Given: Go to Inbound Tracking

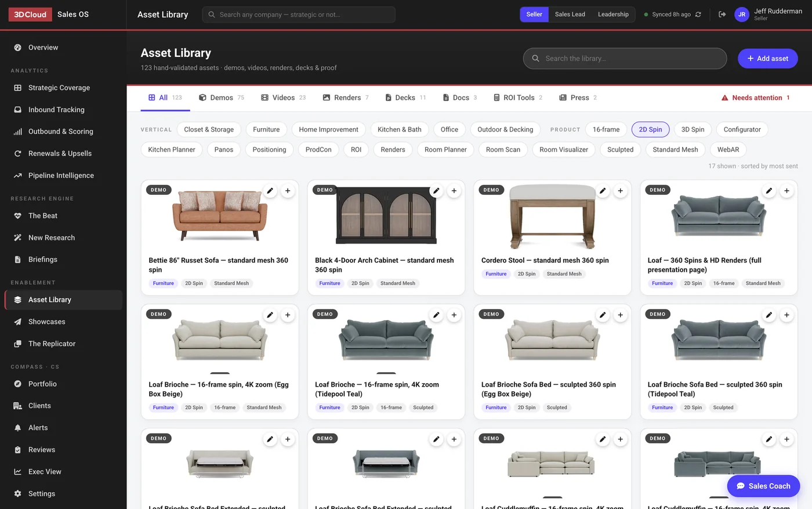Looking at the screenshot, I should (63, 110).
